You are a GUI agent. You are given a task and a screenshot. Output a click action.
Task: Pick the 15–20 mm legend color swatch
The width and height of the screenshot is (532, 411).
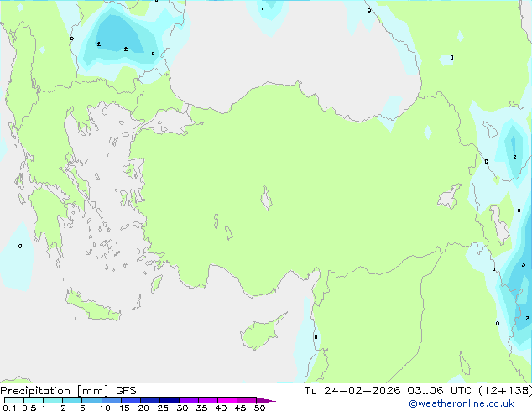[x=131, y=400]
